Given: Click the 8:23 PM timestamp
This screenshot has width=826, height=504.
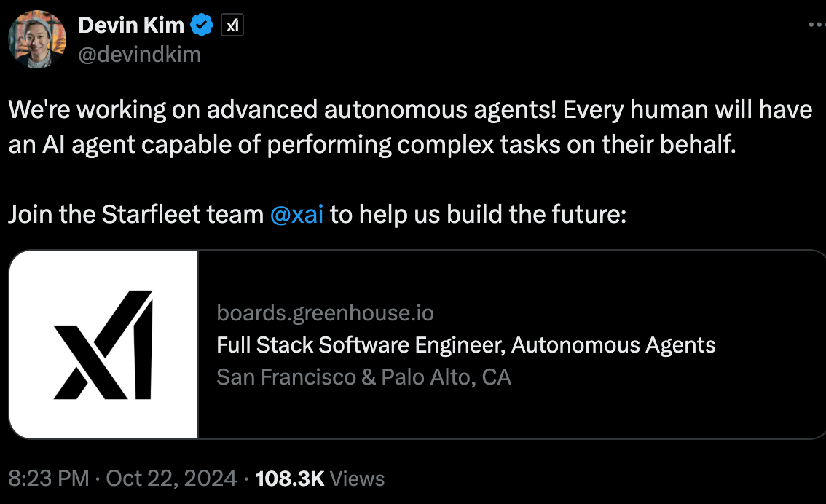Looking at the screenshot, I should (x=48, y=479).
